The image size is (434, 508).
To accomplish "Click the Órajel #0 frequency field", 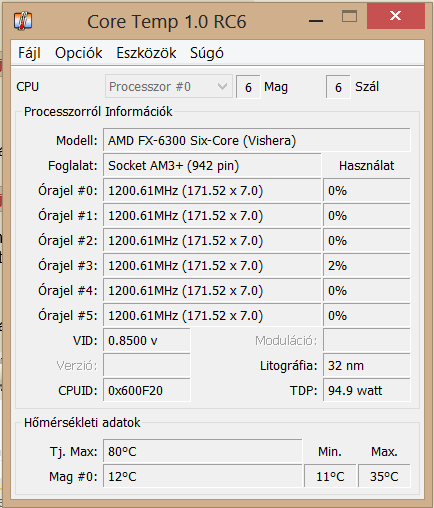I will pos(212,190).
